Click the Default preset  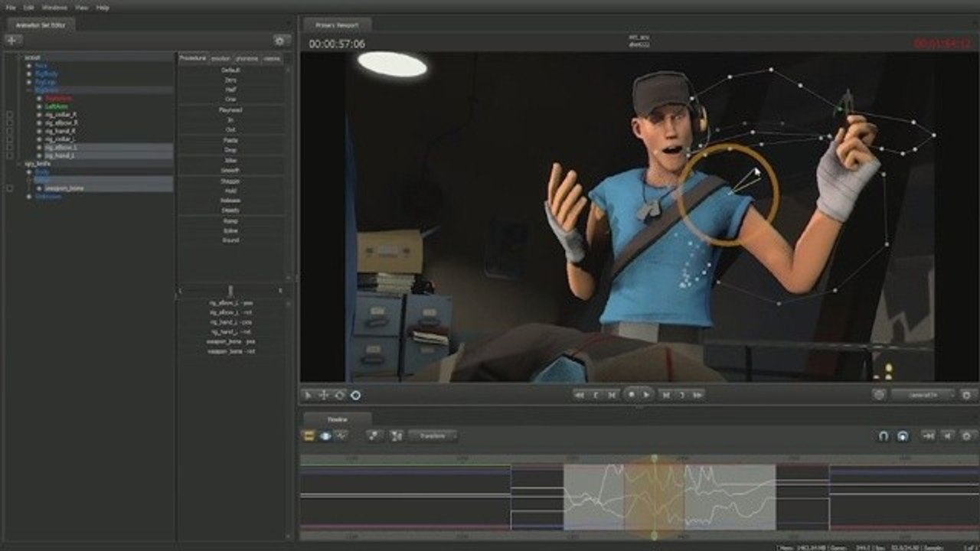coord(230,70)
